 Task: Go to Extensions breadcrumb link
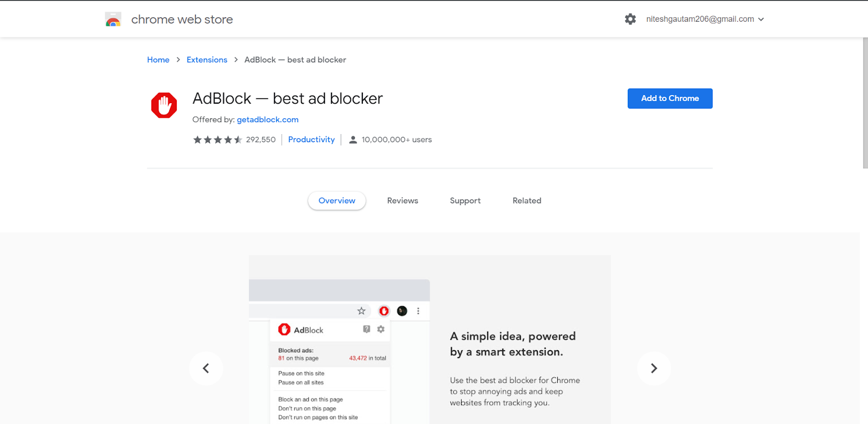pos(207,60)
